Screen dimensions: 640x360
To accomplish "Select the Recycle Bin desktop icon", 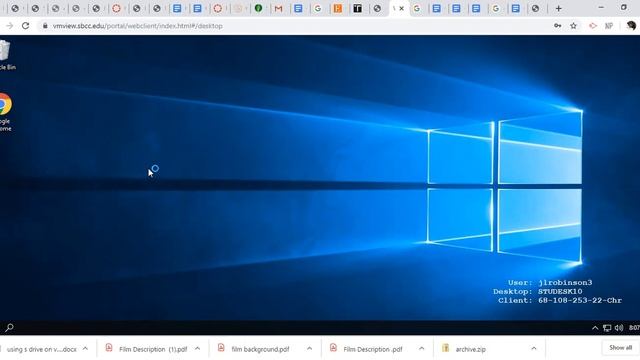I will click(6, 56).
